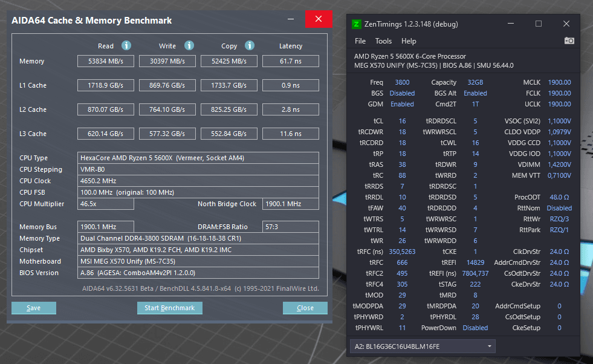Click ProcODT value 48.0 Ω

[559, 197]
